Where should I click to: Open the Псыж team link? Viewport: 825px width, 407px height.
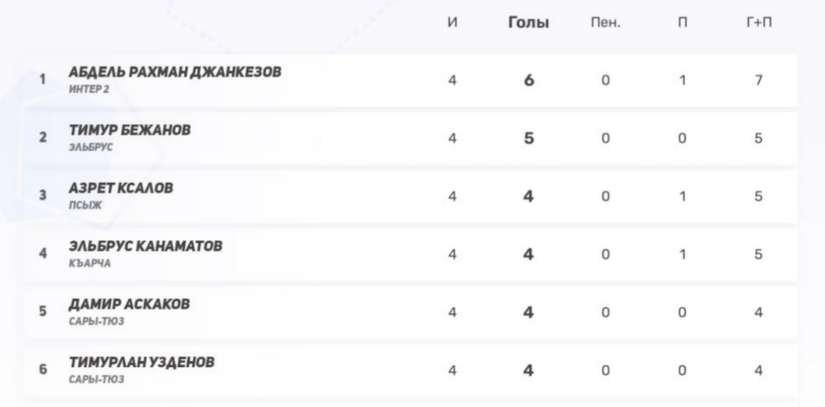[85, 206]
